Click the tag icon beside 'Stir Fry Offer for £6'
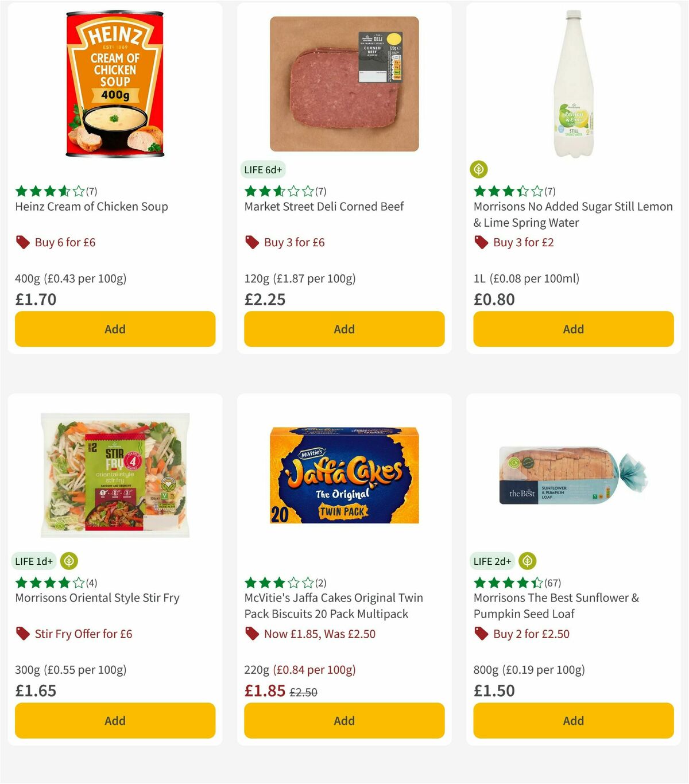The image size is (689, 784). (23, 634)
